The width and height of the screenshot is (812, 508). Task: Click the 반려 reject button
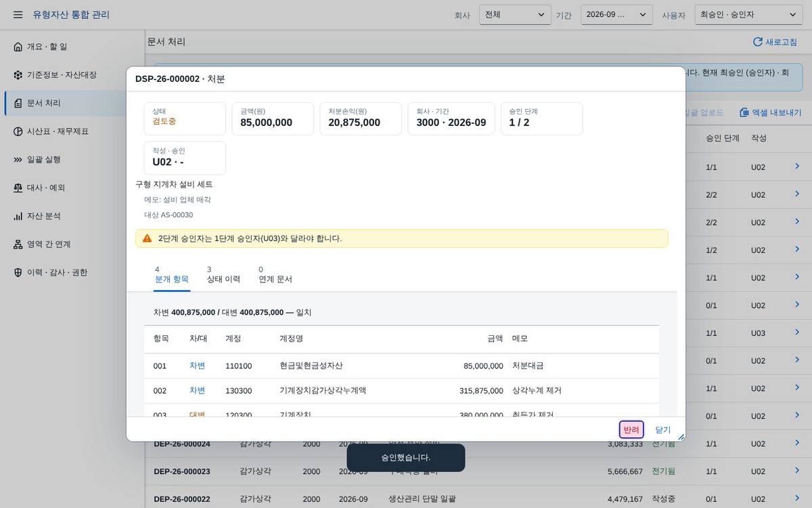631,429
